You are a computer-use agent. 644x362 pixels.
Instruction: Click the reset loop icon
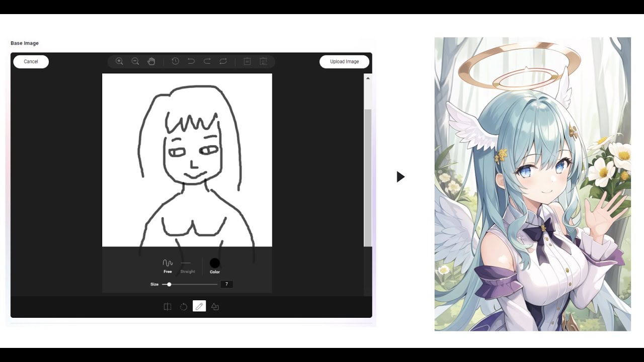point(223,61)
